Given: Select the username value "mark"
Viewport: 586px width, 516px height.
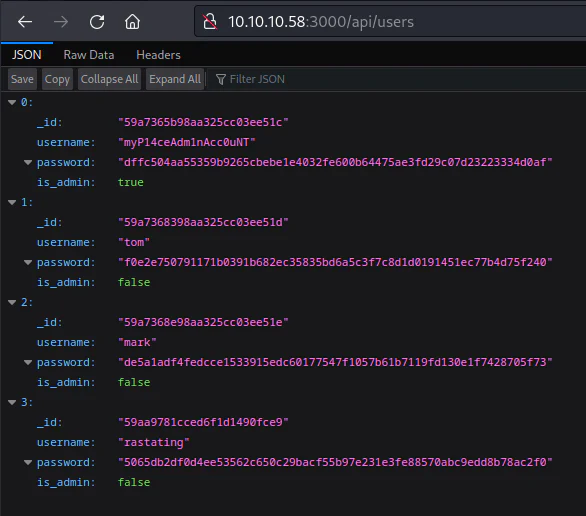Looking at the screenshot, I should point(137,342).
